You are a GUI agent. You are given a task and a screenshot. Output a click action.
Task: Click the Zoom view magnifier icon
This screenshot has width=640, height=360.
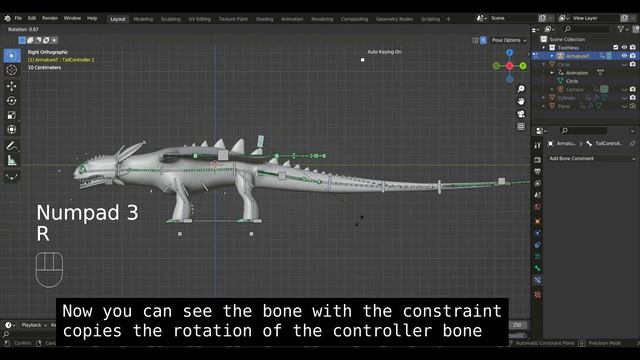(x=521, y=89)
